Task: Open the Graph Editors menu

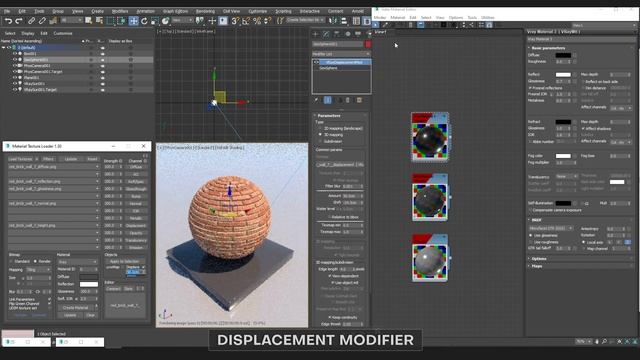Action: (175, 11)
